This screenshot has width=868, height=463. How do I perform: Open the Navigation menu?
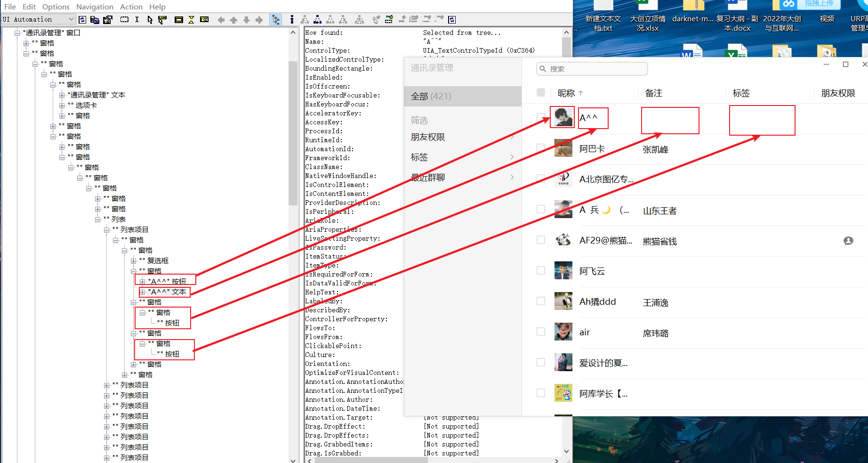[95, 7]
